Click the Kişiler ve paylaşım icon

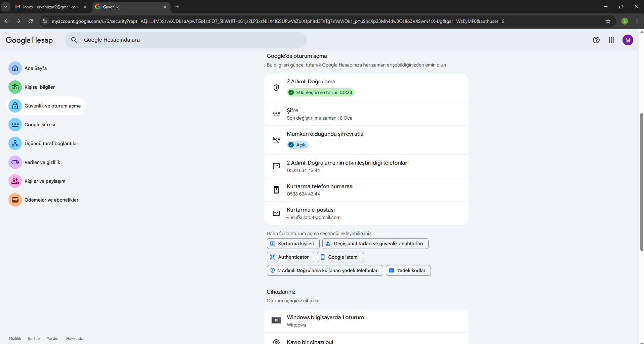click(x=15, y=181)
